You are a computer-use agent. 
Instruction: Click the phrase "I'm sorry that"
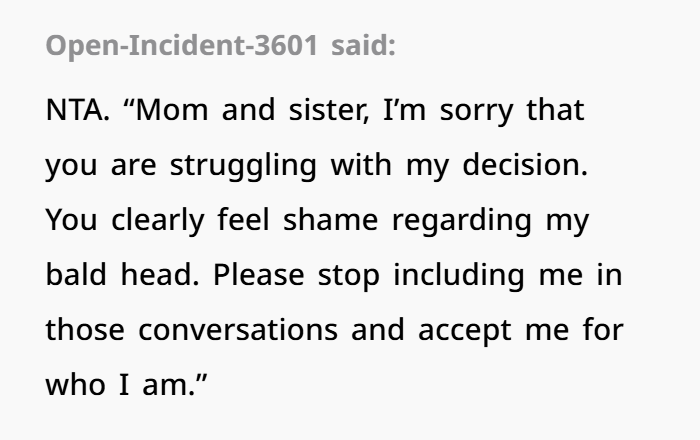pyautogui.click(x=484, y=110)
